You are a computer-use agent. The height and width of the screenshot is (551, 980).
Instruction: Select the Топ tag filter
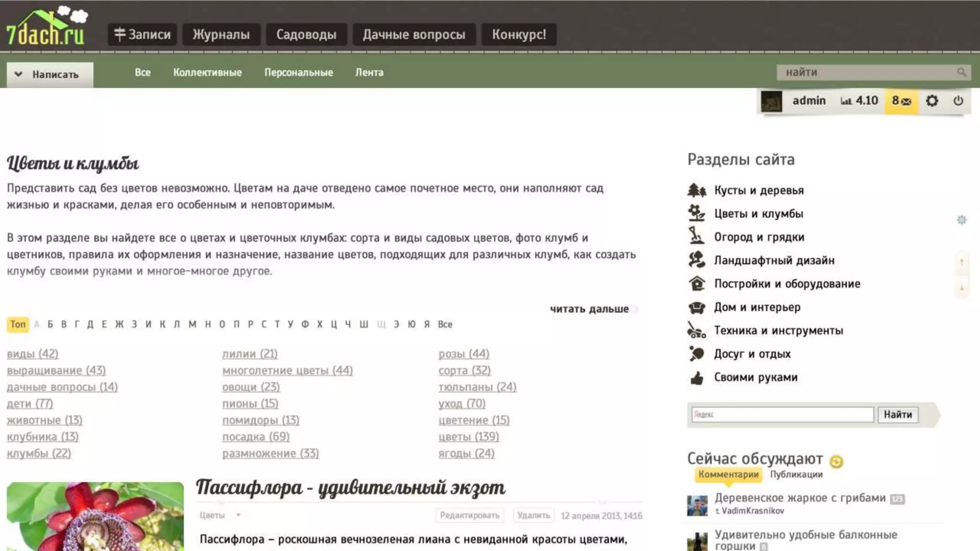point(18,324)
